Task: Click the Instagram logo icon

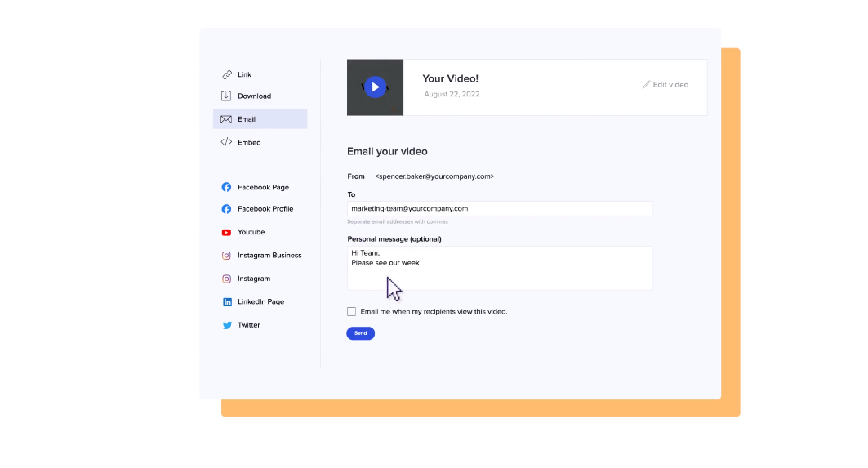Action: coord(226,279)
